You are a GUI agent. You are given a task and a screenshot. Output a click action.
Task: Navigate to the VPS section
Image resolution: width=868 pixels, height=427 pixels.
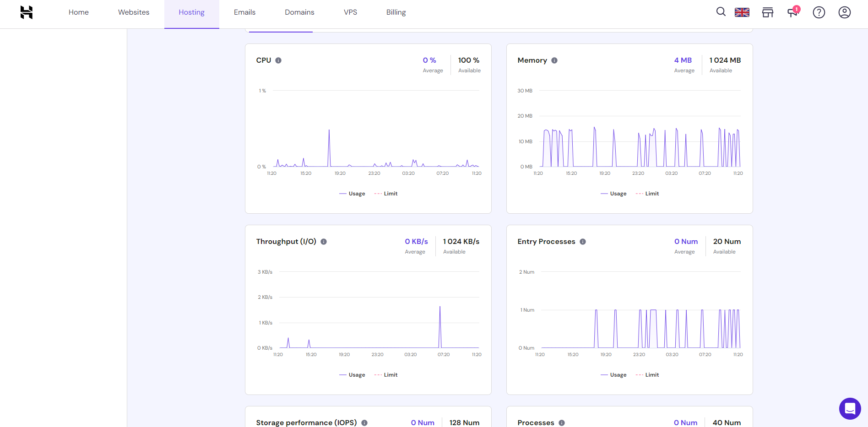point(351,12)
